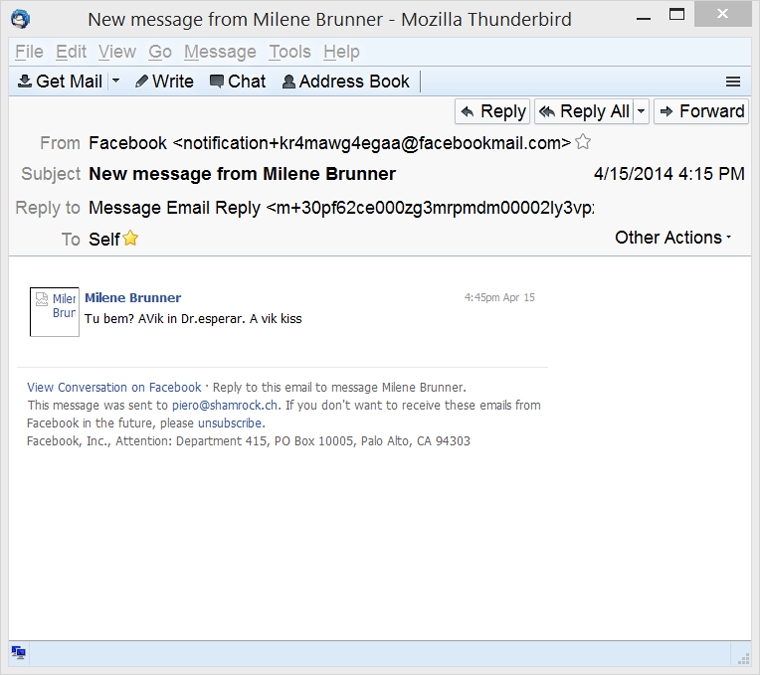Reply to this message
This screenshot has width=760, height=675.
coord(492,111)
